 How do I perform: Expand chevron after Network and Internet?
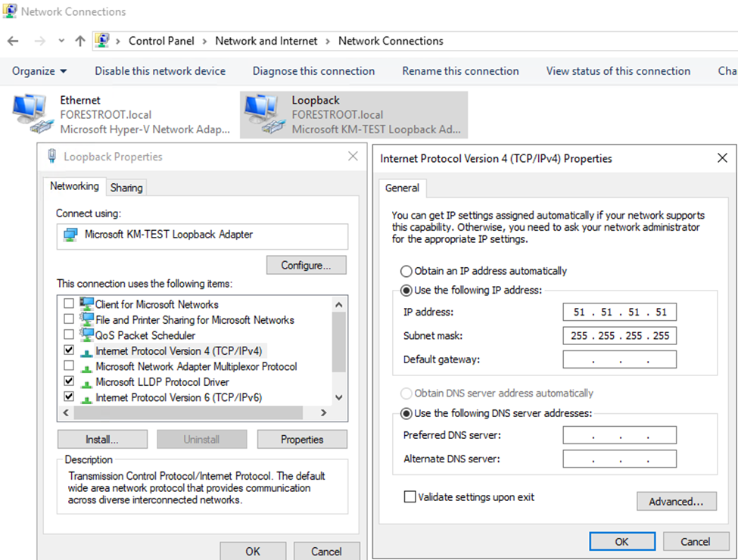tap(328, 42)
